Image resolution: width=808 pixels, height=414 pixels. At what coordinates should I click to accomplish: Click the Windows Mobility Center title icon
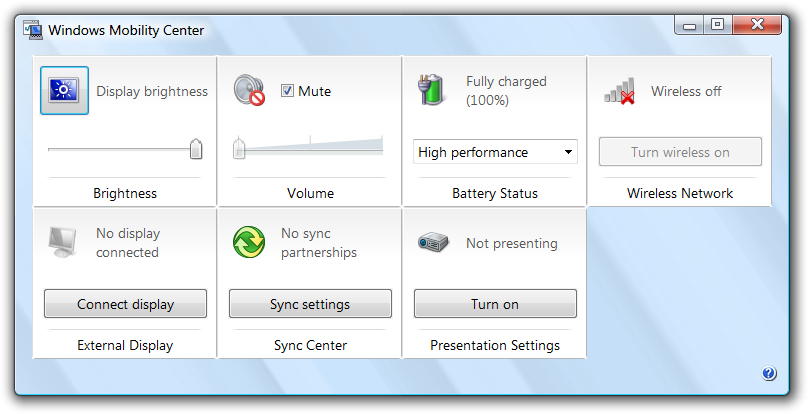click(33, 30)
